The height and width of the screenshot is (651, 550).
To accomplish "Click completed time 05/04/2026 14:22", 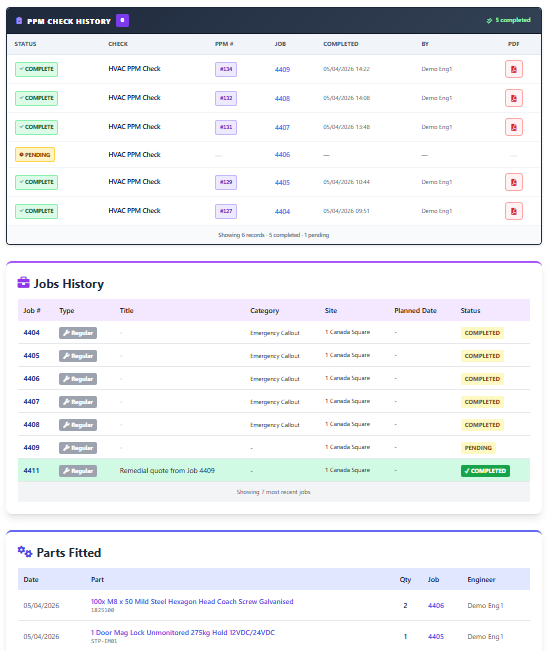I will pyautogui.click(x=346, y=69).
